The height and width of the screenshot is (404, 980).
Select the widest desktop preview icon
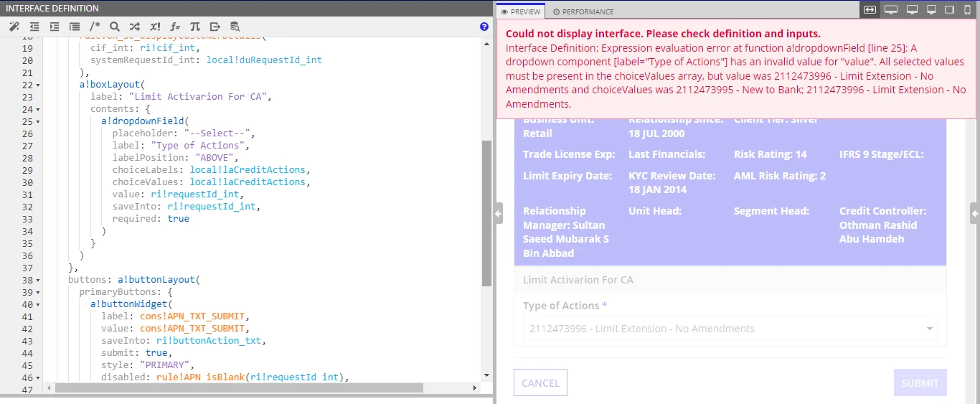[891, 9]
